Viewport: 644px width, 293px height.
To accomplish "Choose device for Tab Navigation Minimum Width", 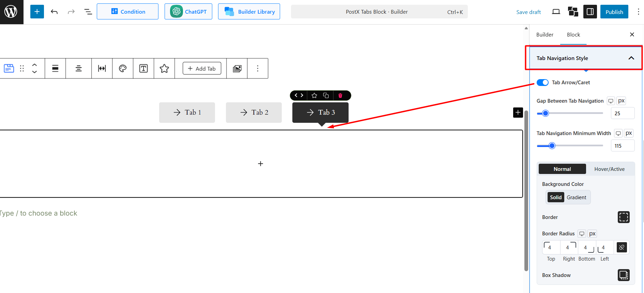I will tap(618, 133).
